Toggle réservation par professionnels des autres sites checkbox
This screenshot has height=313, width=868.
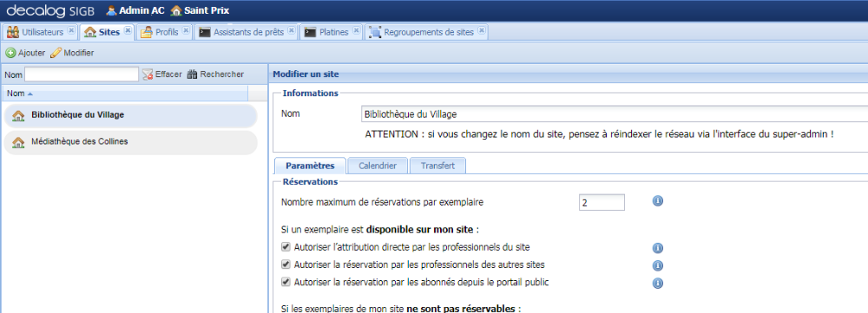pyautogui.click(x=286, y=264)
